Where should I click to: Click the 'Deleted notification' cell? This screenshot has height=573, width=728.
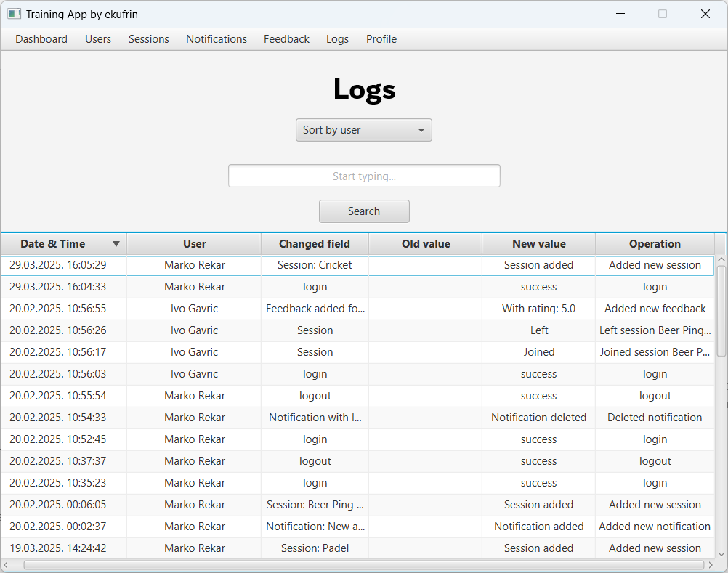pyautogui.click(x=655, y=418)
